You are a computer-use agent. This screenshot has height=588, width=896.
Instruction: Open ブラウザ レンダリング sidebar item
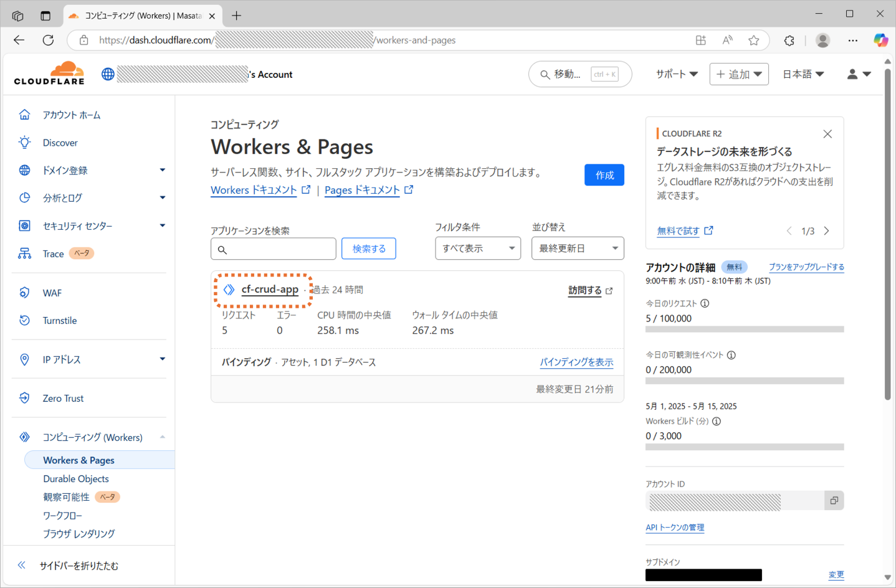[x=79, y=534]
